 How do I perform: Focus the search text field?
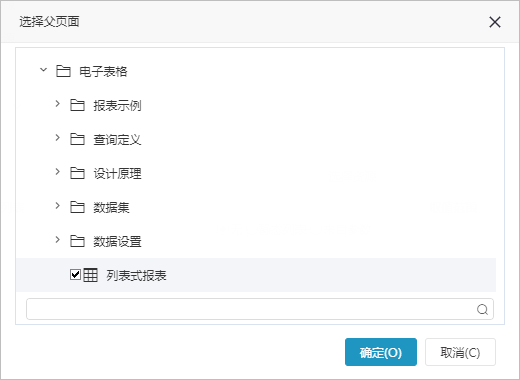tap(260, 309)
